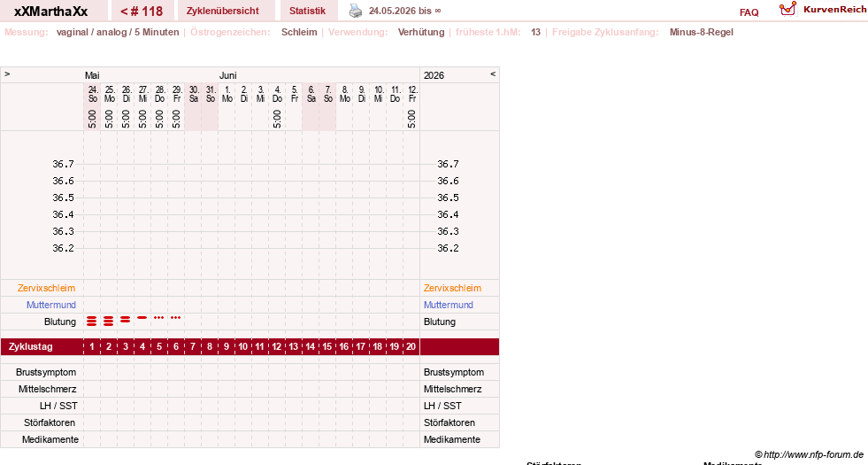Click heavy bleeding icon on cycle day 2

109,321
